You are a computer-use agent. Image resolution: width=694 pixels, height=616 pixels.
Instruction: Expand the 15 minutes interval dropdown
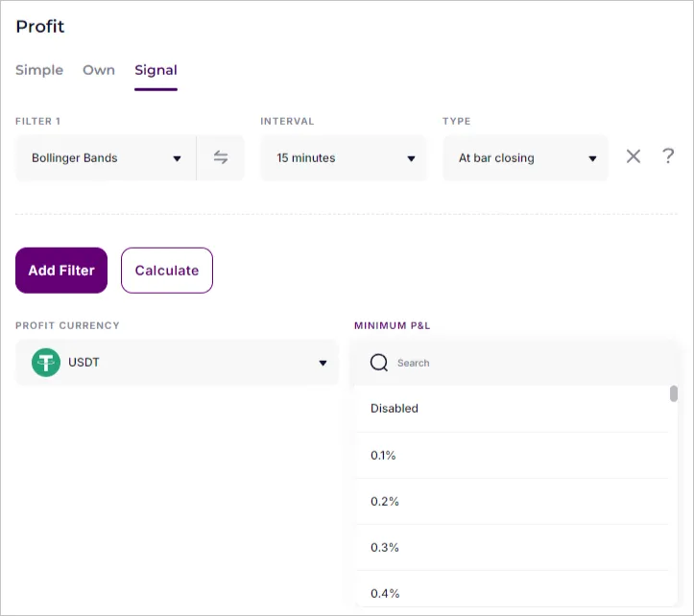pos(344,158)
